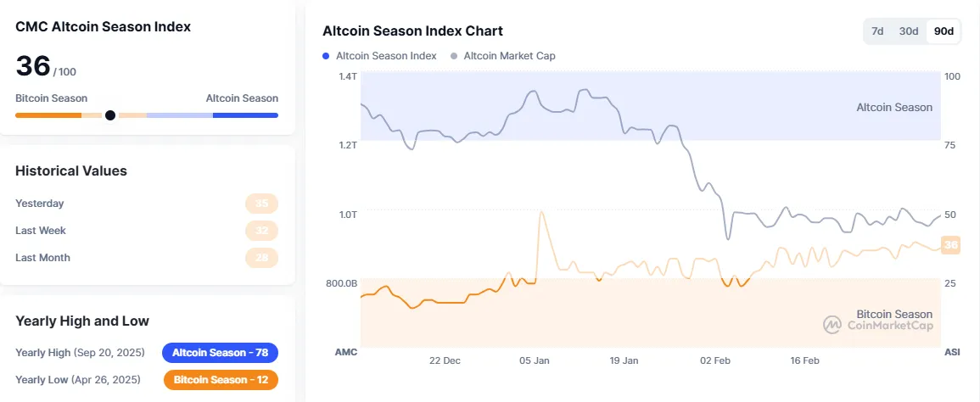Click the 02 Feb date on chart axis
The width and height of the screenshot is (980, 402).
(714, 360)
